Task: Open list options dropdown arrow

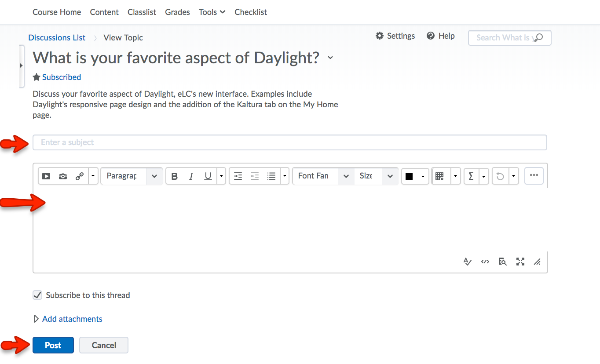Action: pos(285,176)
